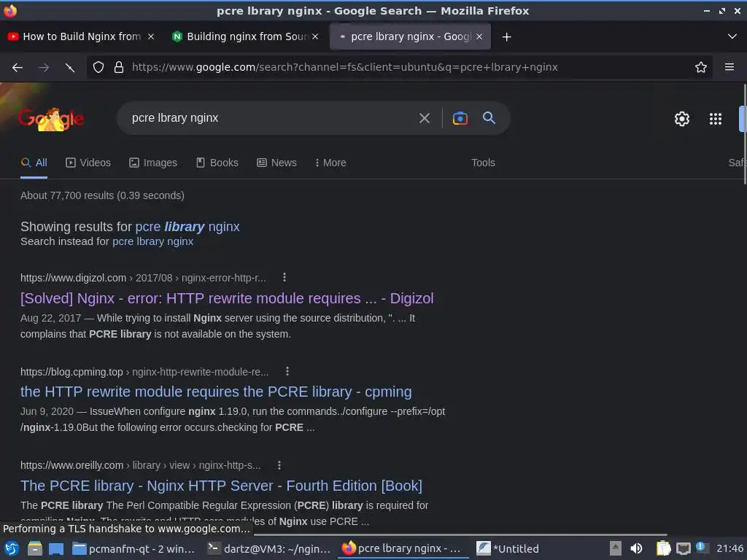Open the tracking protection shield icon

pos(98,67)
